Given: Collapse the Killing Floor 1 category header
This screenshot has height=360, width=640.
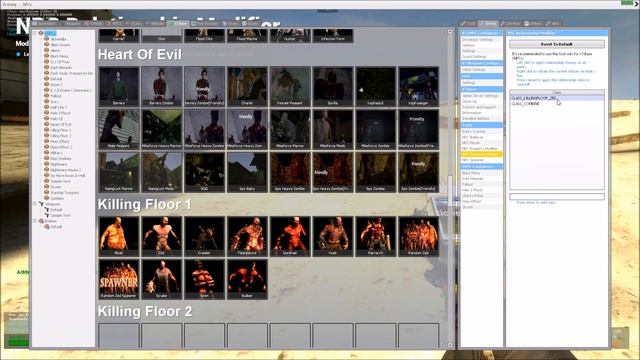Looking at the screenshot, I should (x=144, y=204).
